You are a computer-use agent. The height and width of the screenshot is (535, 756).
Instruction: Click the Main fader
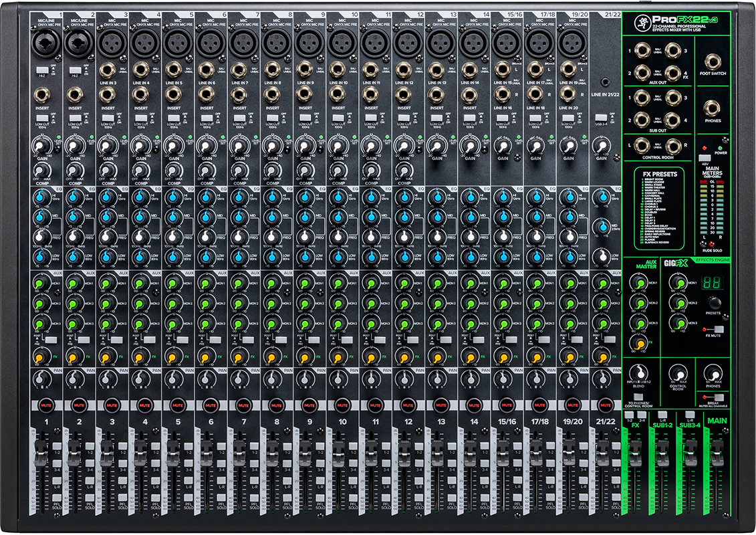point(717,454)
